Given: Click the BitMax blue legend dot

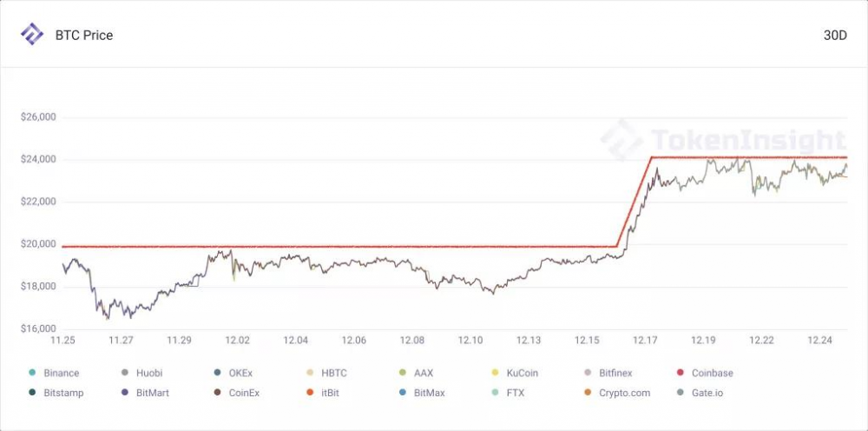Looking at the screenshot, I should tap(402, 393).
